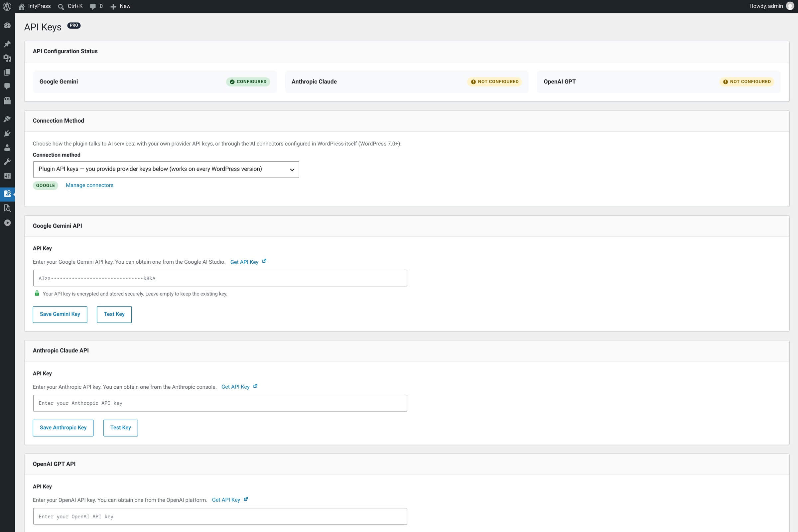Image resolution: width=798 pixels, height=532 pixels.
Task: Click external link icon beside OpenAI Get API Key
Action: pyautogui.click(x=246, y=499)
